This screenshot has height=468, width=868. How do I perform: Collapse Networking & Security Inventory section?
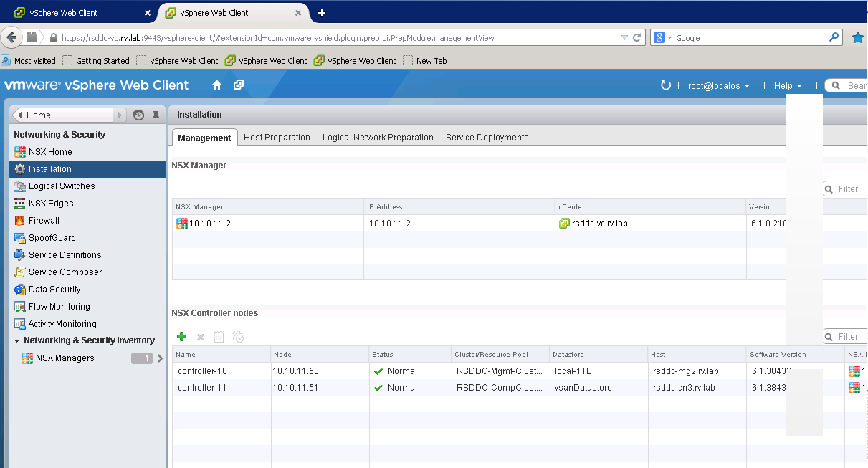[17, 341]
